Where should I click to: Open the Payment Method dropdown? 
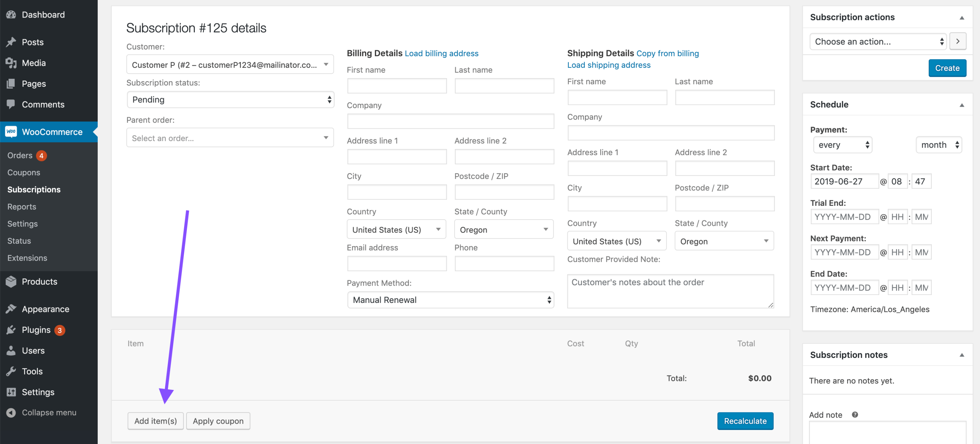450,299
